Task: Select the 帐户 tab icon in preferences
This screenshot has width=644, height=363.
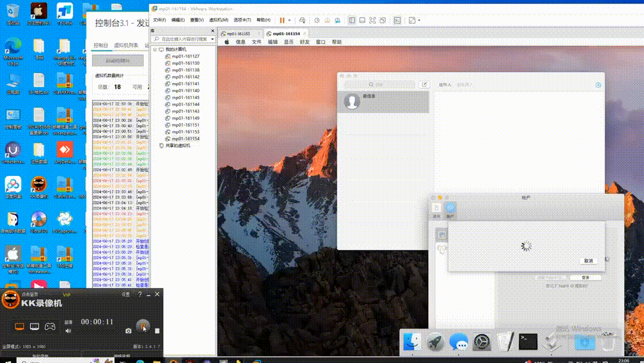Action: pyautogui.click(x=450, y=210)
